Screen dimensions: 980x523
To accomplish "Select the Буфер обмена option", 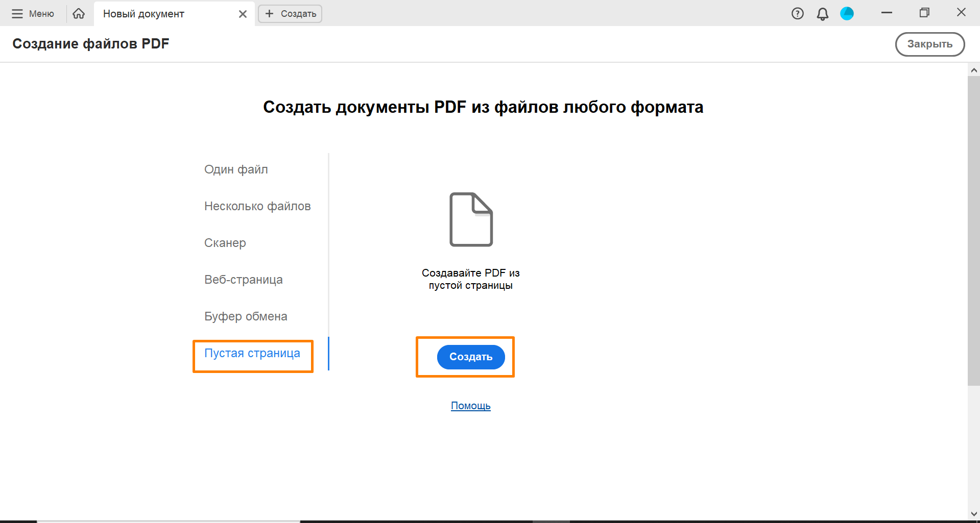I will click(246, 316).
